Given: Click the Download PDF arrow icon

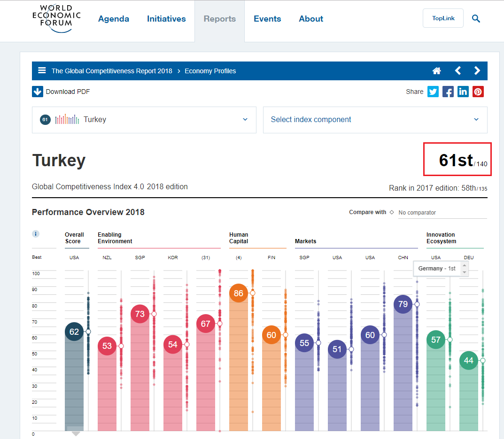Looking at the screenshot, I should [x=38, y=92].
